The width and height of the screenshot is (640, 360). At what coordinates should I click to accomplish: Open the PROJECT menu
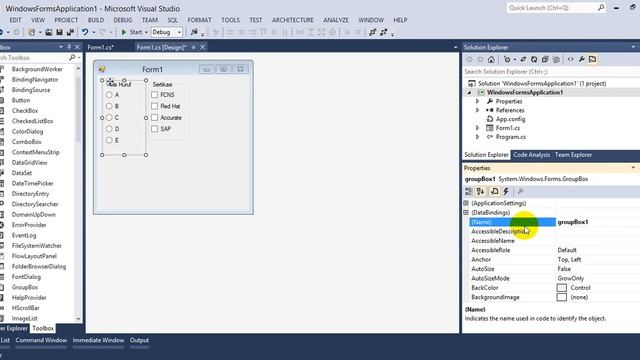[66, 20]
